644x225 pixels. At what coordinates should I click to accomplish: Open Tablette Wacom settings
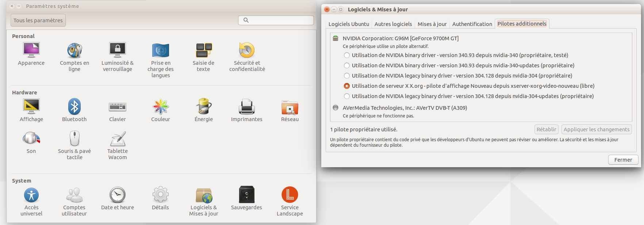[118, 139]
